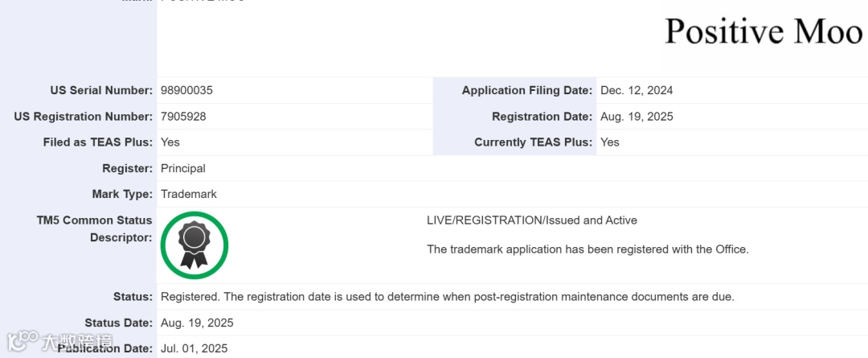Screen dimensions: 868x358
Task: Click the watermark logo in the bottom-left corner
Action: tap(60, 341)
